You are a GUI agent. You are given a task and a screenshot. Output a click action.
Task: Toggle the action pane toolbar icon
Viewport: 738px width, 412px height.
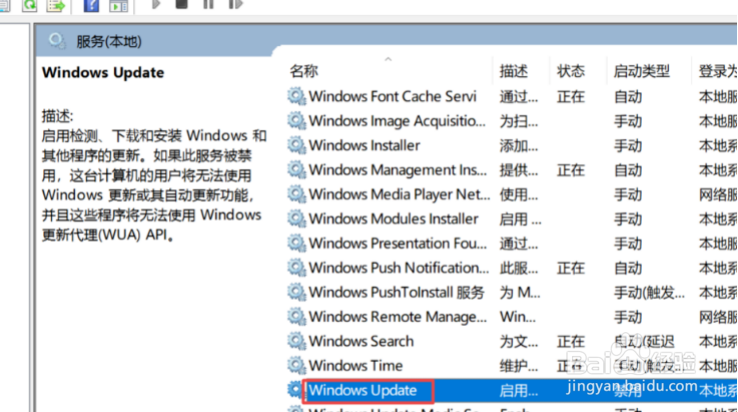[x=118, y=5]
